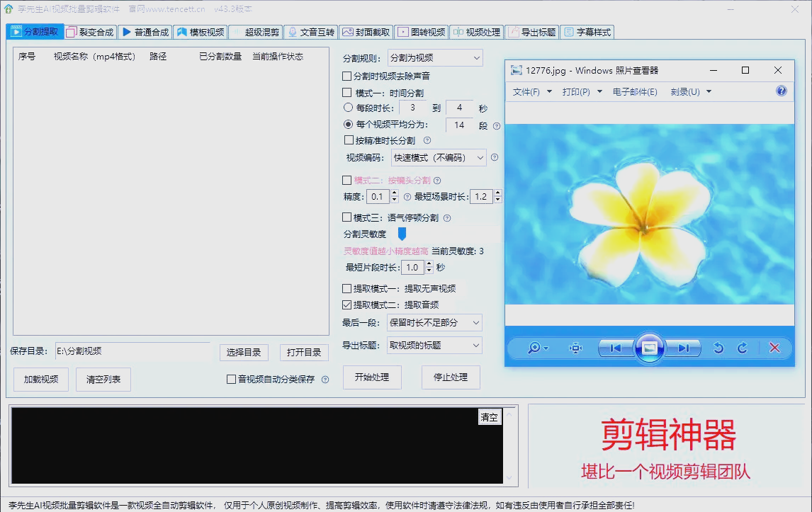Click 清空 button in log panel
812x512 pixels.
tap(489, 417)
